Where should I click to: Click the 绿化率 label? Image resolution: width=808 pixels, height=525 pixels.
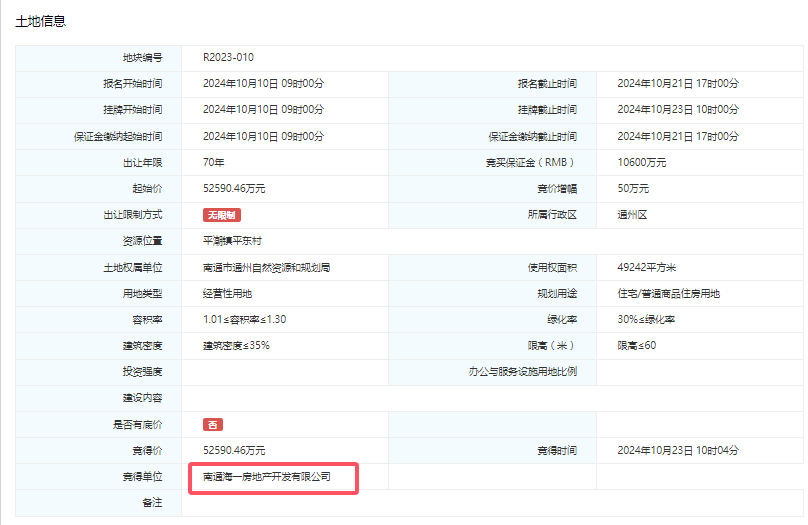562,320
